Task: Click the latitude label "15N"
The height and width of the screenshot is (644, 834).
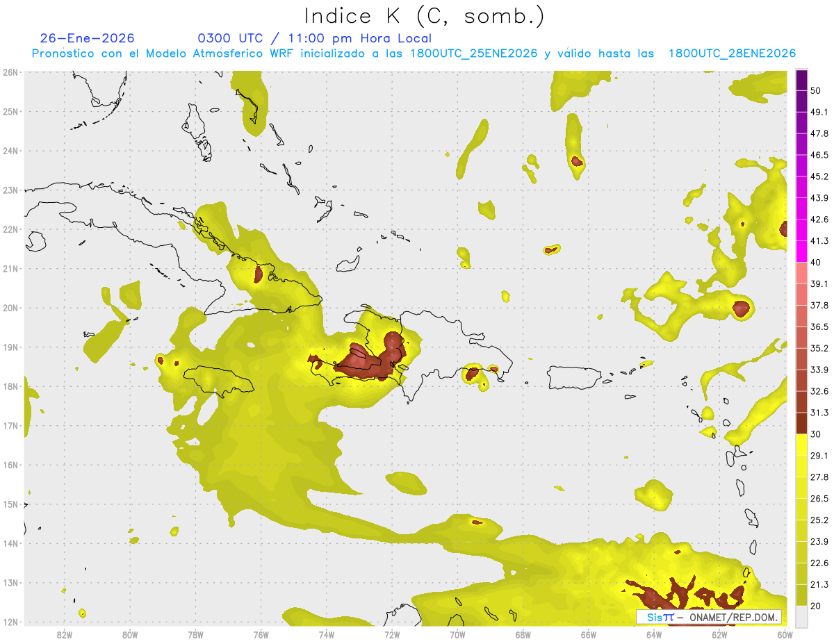Action: tap(10, 504)
